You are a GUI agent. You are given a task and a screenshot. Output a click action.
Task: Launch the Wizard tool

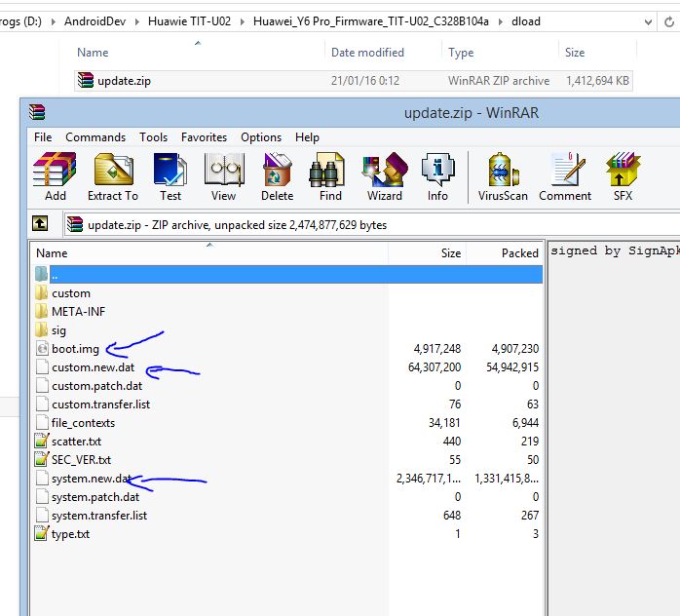[384, 176]
